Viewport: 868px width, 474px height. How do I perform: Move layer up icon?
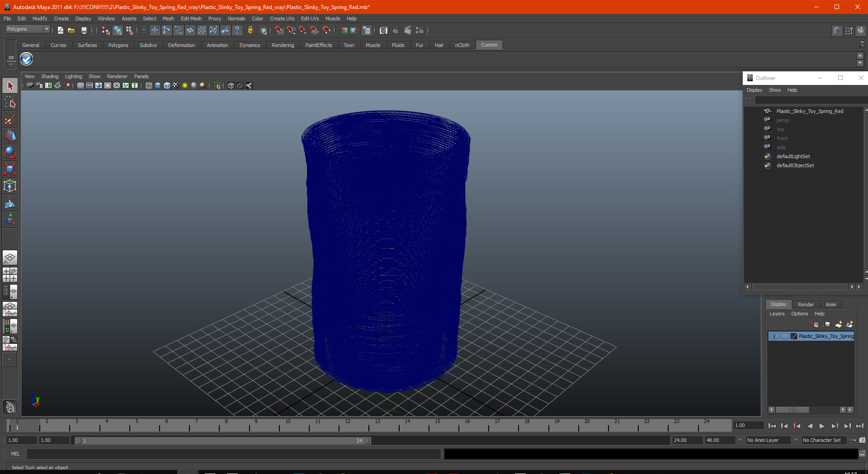(x=816, y=324)
